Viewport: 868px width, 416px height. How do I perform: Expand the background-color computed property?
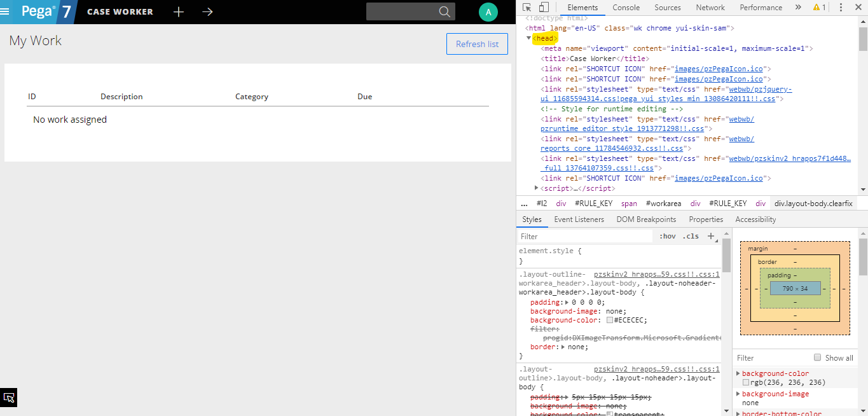coord(738,373)
